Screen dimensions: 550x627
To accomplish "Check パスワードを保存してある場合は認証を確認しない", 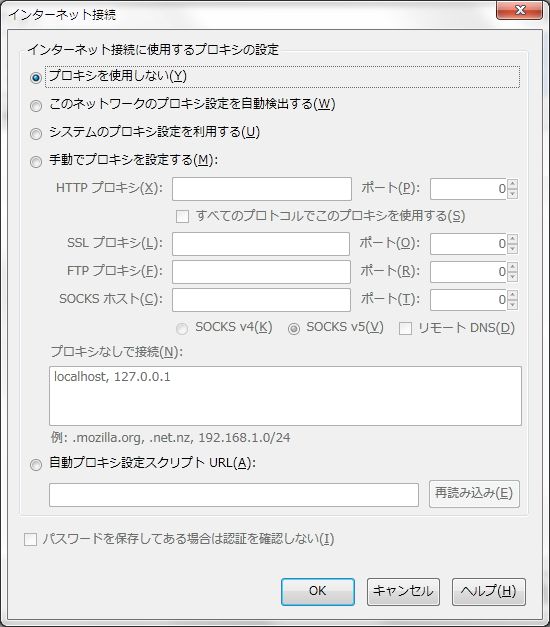I will (x=30, y=539).
